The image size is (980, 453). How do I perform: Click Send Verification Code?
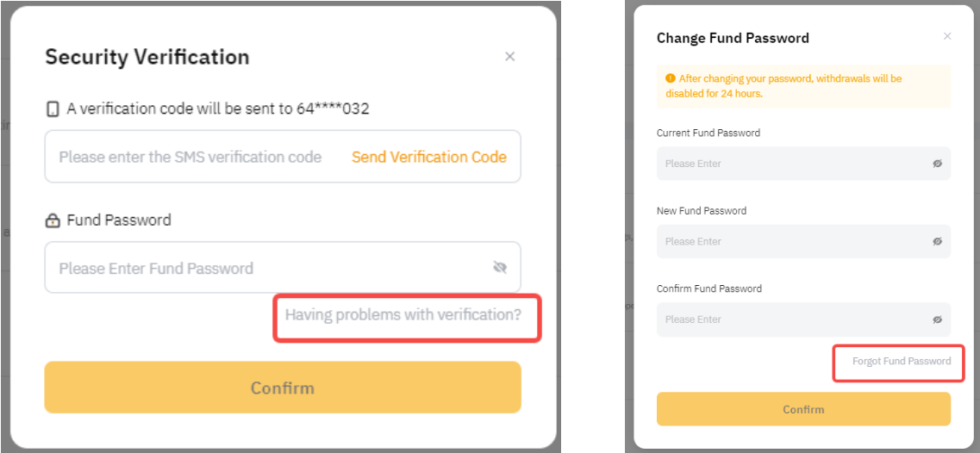click(428, 157)
